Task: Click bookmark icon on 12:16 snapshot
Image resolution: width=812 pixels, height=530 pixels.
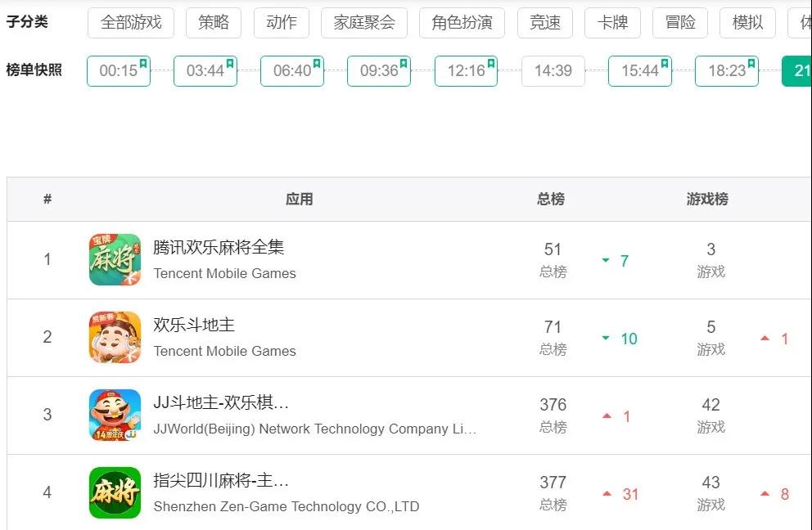Action: 490,64
